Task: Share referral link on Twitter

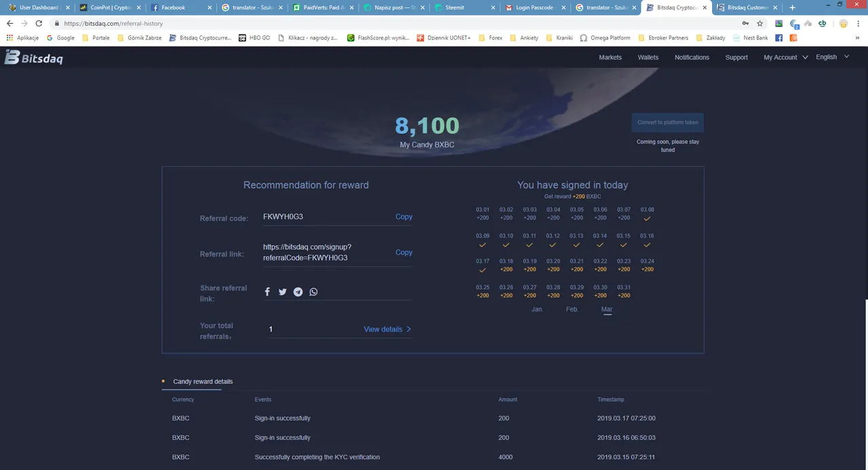Action: (283, 292)
